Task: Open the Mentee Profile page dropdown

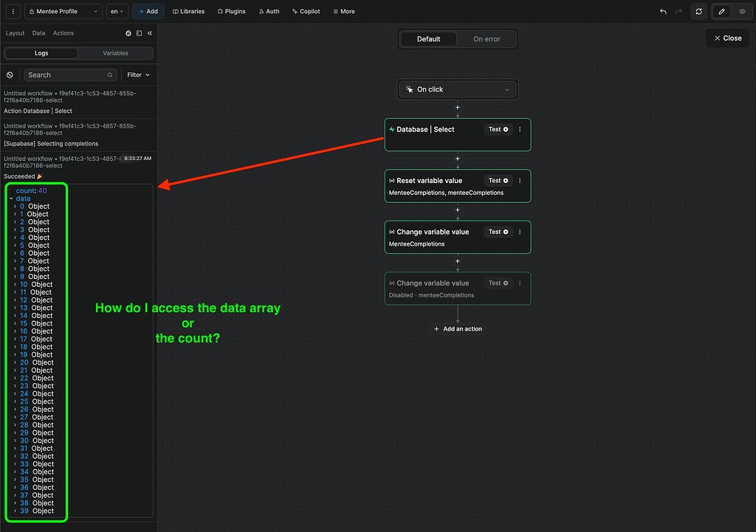Action: (x=63, y=11)
